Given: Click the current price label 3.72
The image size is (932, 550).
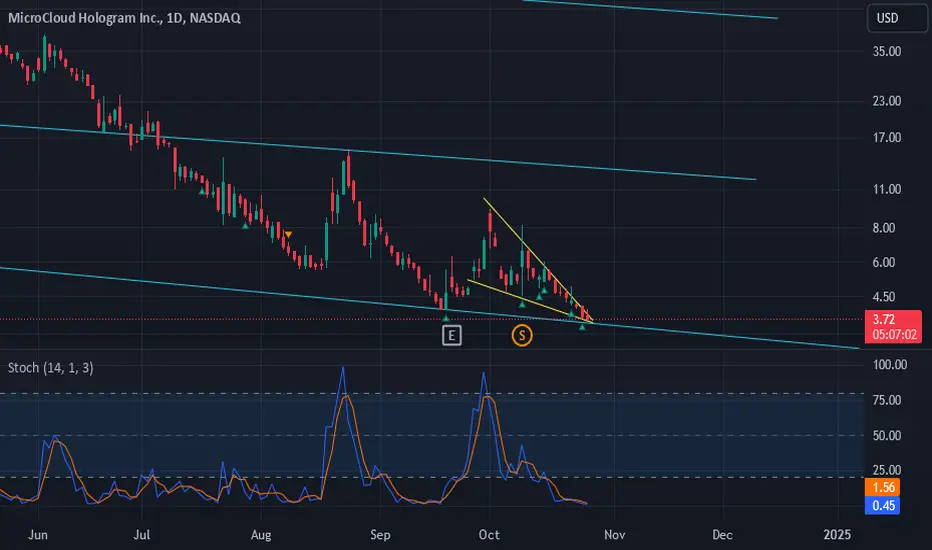Looking at the screenshot, I should coord(884,319).
